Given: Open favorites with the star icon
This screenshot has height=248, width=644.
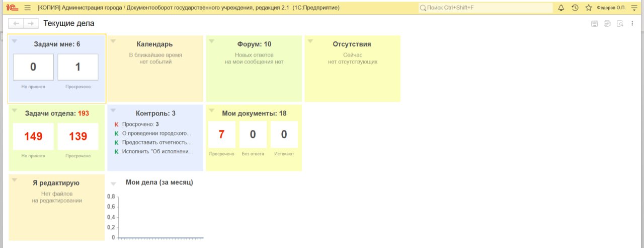Looking at the screenshot, I should 589,8.
